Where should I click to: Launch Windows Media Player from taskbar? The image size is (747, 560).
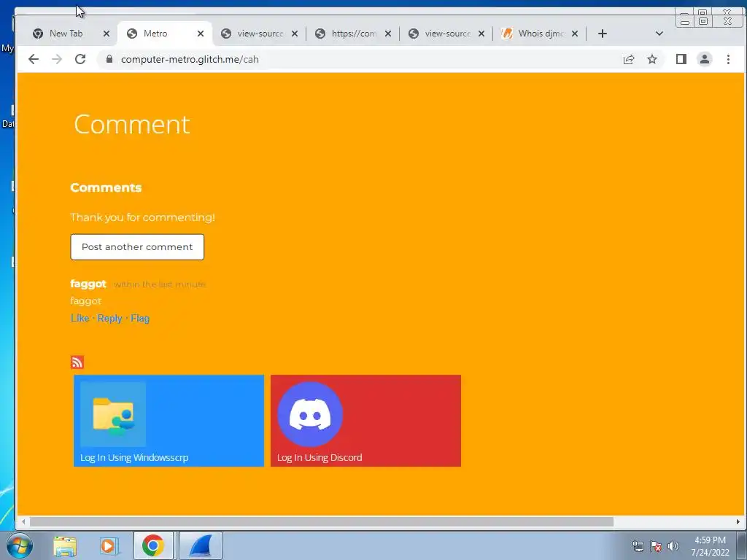tap(109, 546)
